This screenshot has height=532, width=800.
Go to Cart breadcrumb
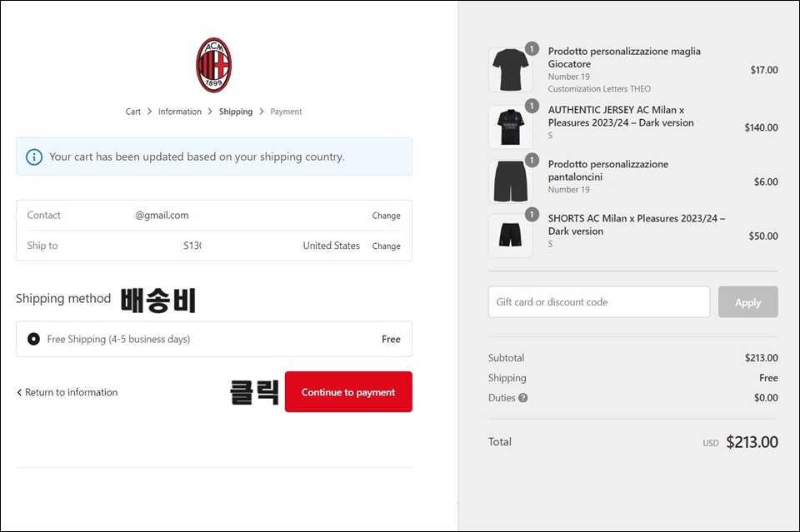132,112
